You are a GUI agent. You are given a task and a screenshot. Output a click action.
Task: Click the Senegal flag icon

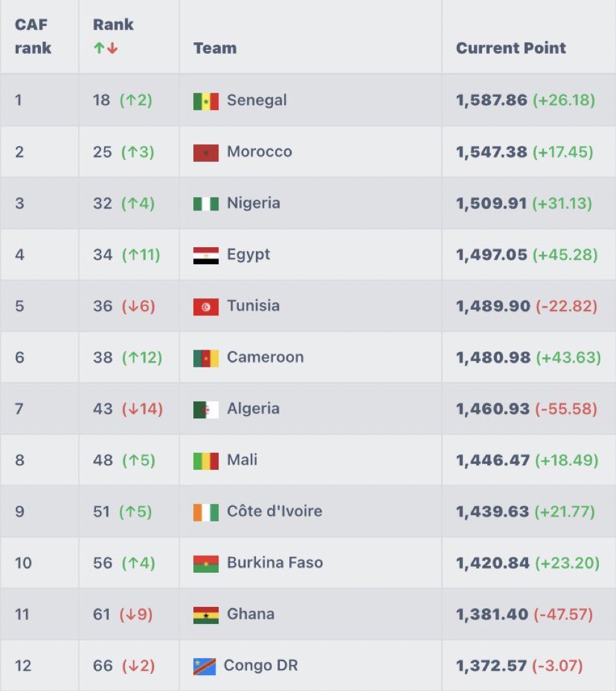tap(206, 101)
